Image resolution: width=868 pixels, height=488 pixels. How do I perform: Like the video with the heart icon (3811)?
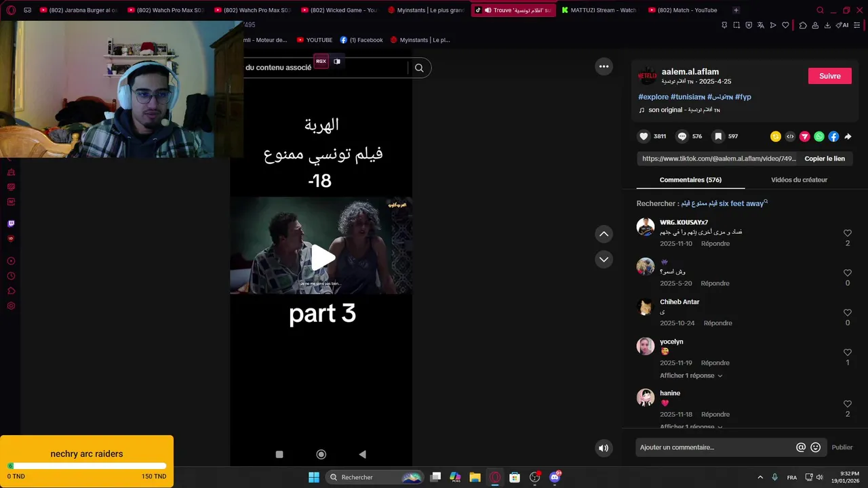pyautogui.click(x=644, y=136)
